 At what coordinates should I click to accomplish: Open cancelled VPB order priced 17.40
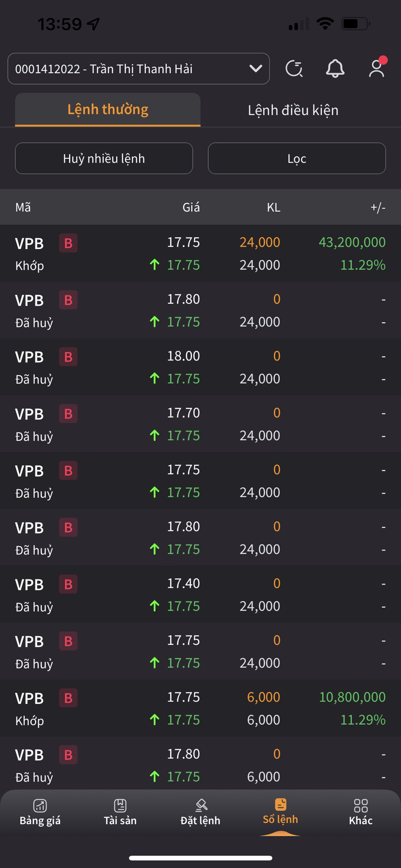click(x=200, y=595)
